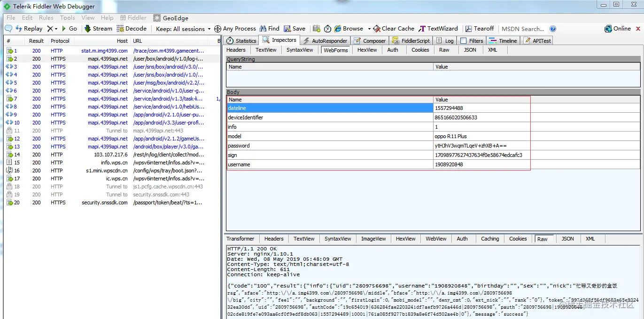The image size is (644, 319).
Task: Select request HexView tab
Action: tap(367, 50)
